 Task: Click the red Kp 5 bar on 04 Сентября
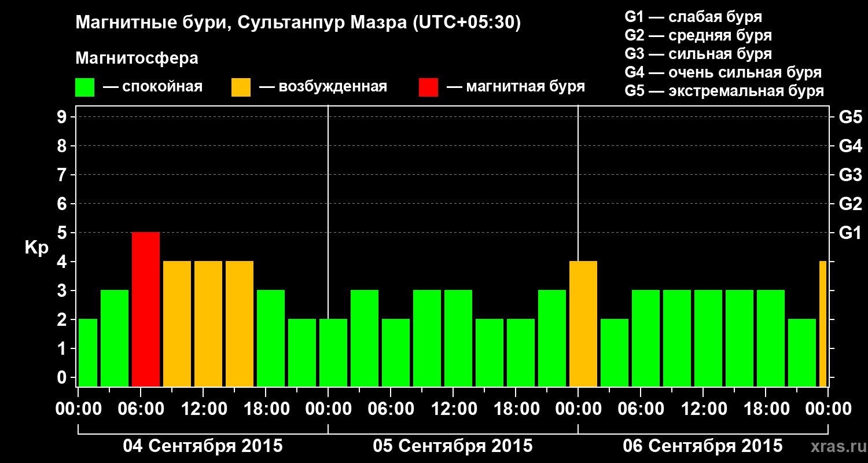tap(146, 310)
